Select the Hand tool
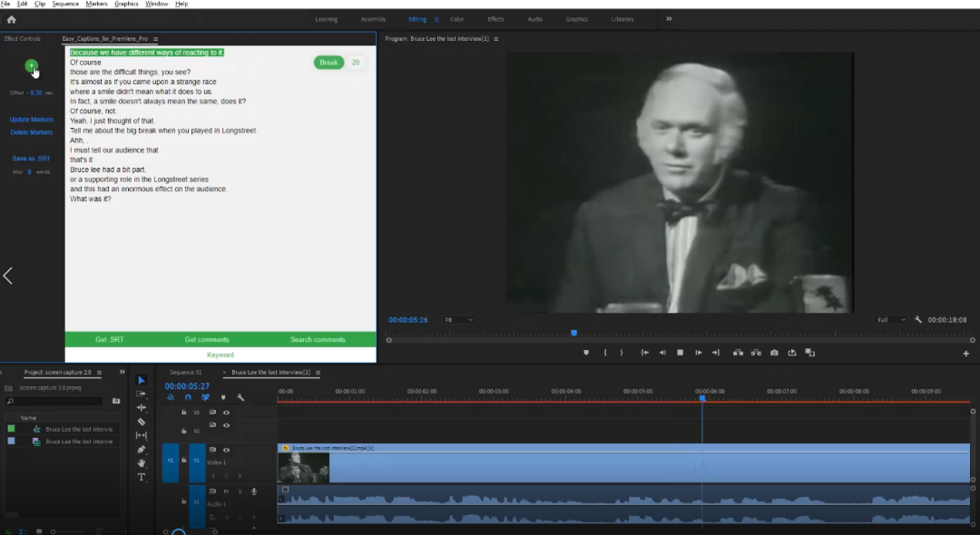Image resolution: width=980 pixels, height=535 pixels. (x=142, y=463)
